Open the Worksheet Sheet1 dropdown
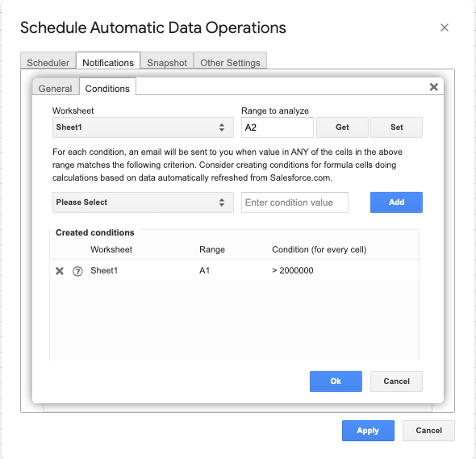 click(x=143, y=127)
